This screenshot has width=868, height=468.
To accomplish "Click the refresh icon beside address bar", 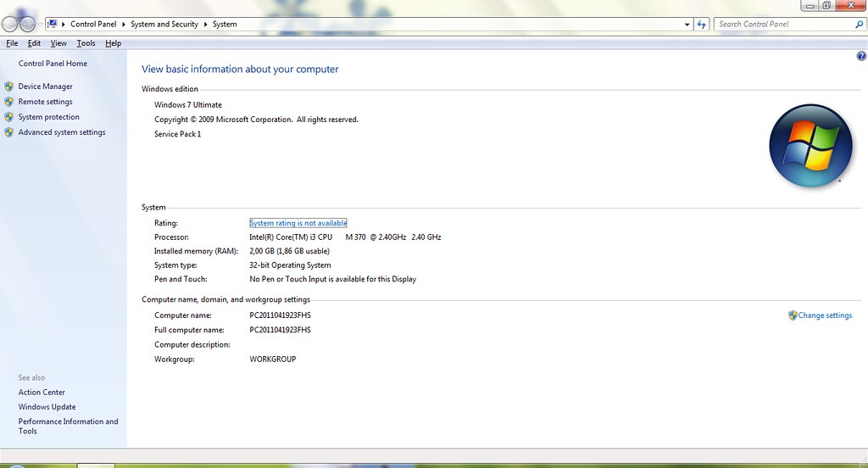I will [702, 25].
